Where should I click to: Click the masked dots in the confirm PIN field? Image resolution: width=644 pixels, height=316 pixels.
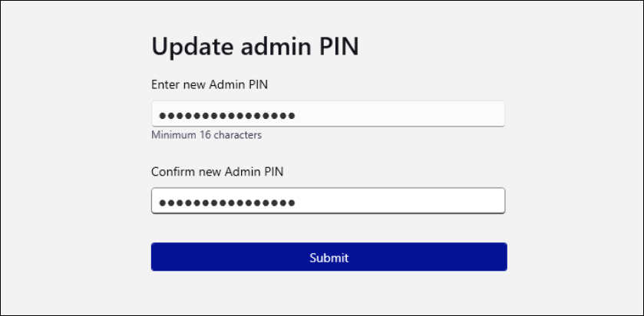pyautogui.click(x=226, y=202)
